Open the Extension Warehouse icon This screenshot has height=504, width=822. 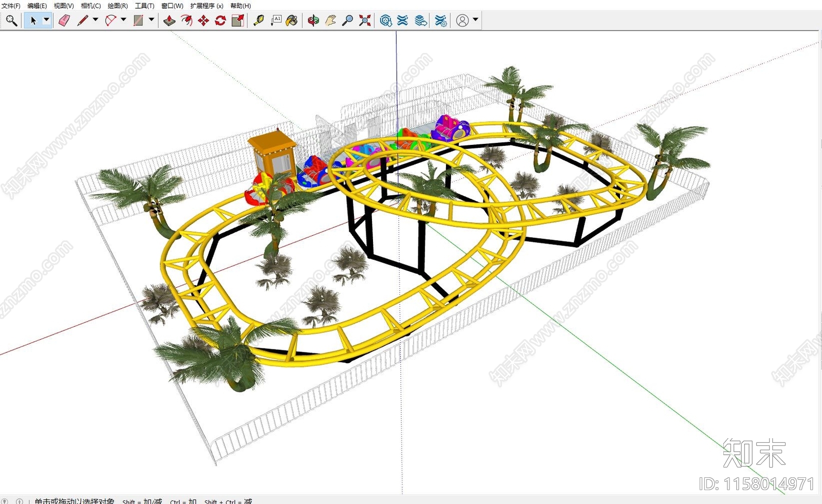coord(403,21)
